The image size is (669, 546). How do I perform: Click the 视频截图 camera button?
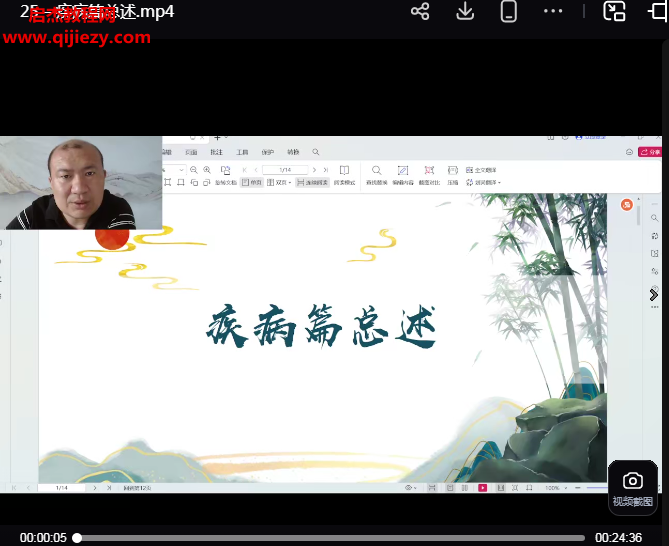[x=632, y=487]
